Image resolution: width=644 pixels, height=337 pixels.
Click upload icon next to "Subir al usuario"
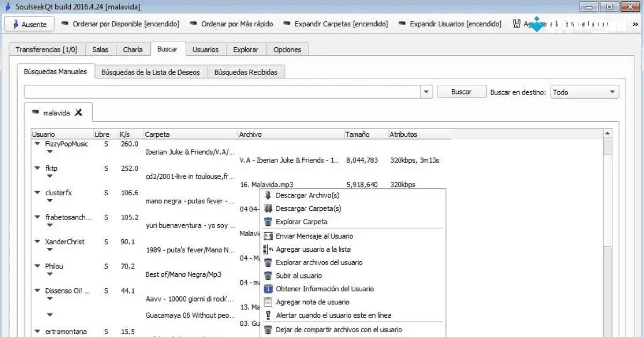(x=267, y=275)
